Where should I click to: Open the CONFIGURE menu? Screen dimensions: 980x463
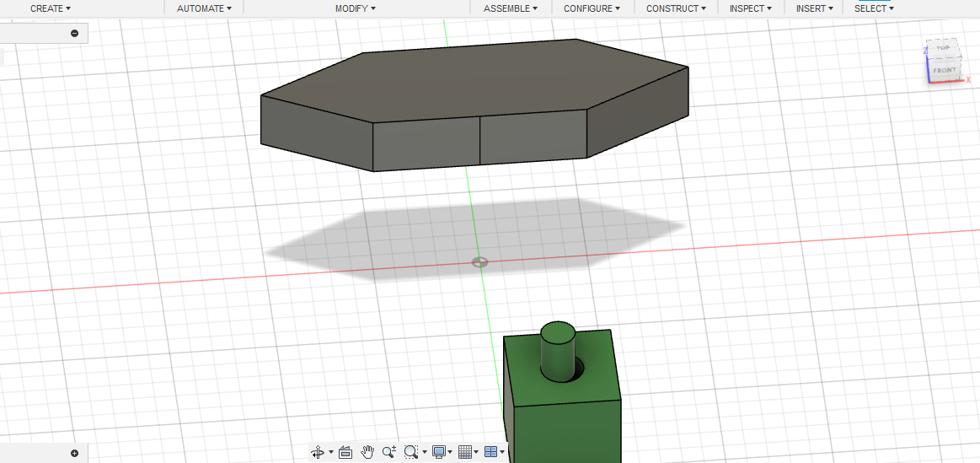tap(592, 8)
